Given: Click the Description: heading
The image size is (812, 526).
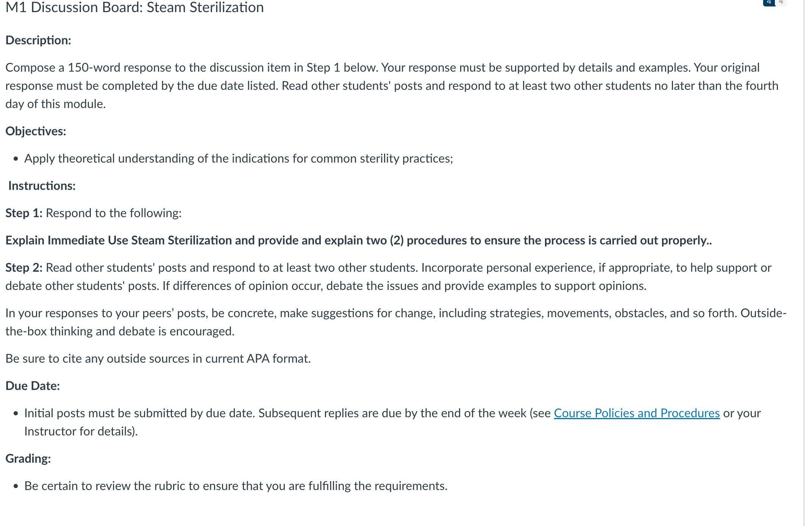Looking at the screenshot, I should [38, 40].
